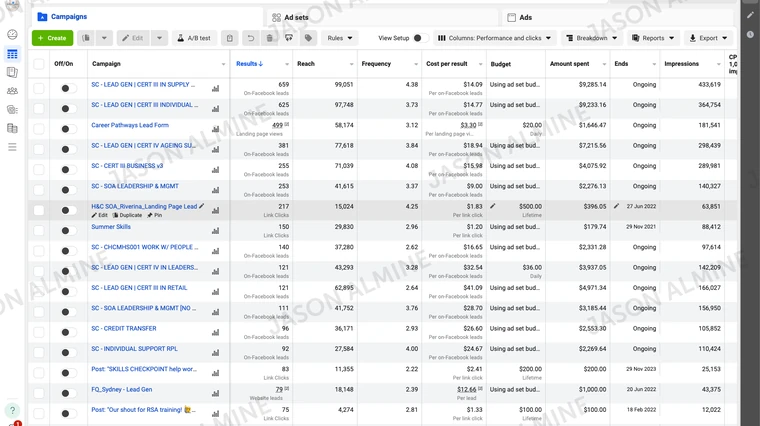Toggle on/off switch for SC - CREDIT TRANSFER

point(68,332)
